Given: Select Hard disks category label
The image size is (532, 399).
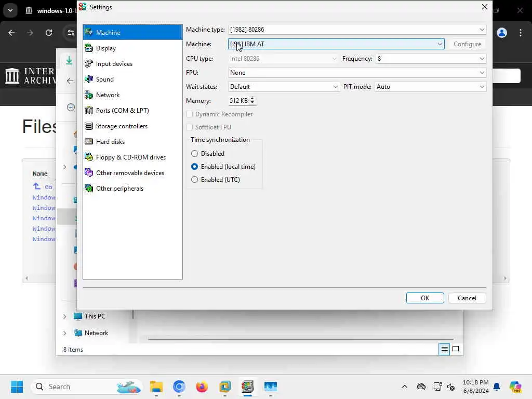Looking at the screenshot, I should 110,142.
